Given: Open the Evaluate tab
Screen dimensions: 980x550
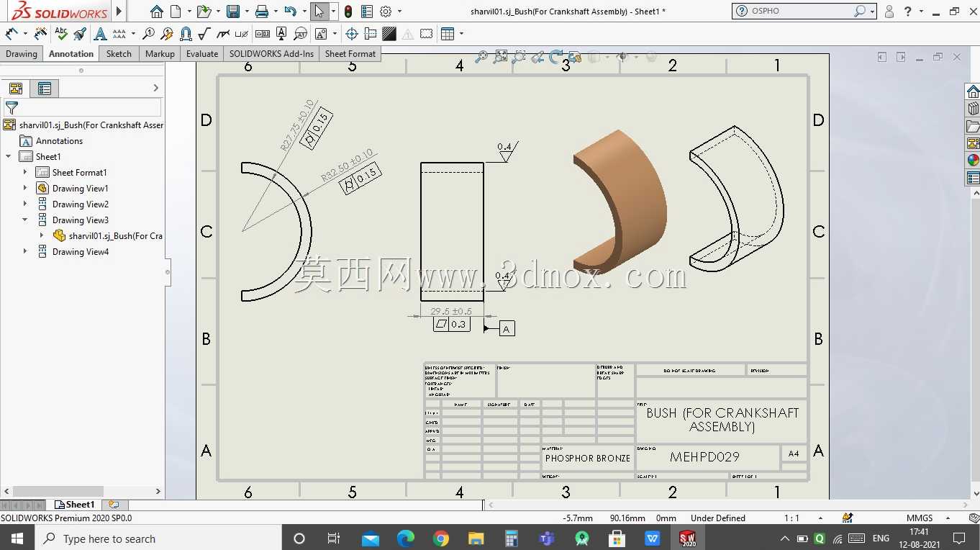Looking at the screenshot, I should (202, 54).
